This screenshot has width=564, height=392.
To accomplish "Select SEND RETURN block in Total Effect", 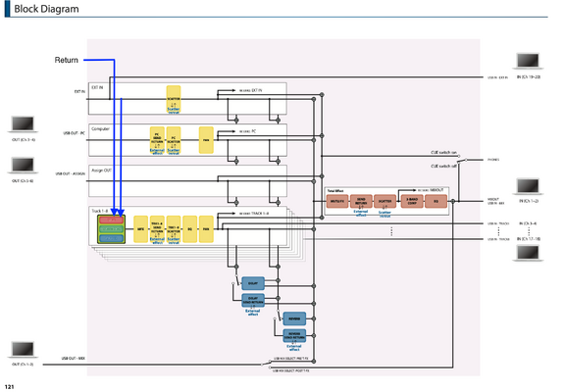I will [x=361, y=201].
